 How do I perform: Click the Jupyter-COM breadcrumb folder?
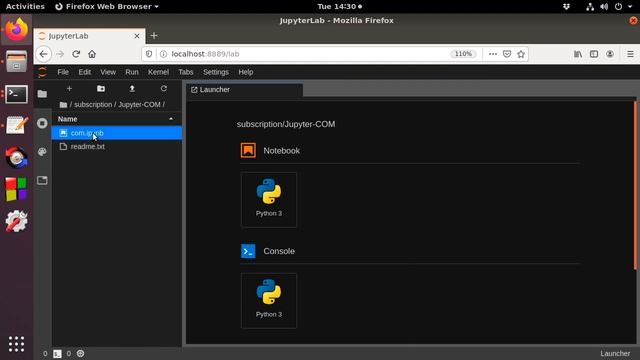click(140, 105)
